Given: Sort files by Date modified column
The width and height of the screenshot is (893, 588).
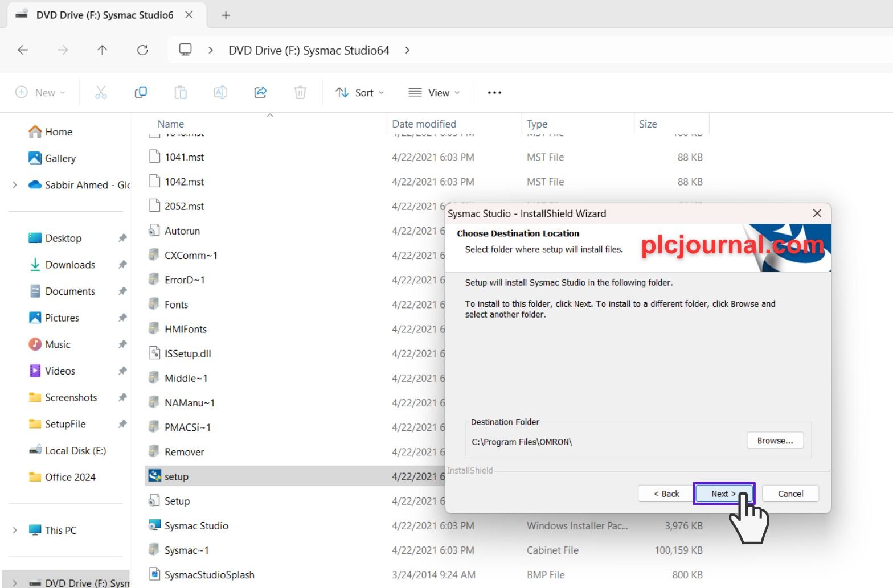Looking at the screenshot, I should [424, 124].
